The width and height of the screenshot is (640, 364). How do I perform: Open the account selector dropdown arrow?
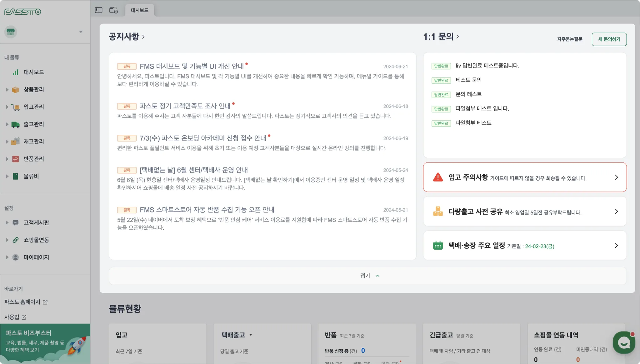tap(81, 32)
